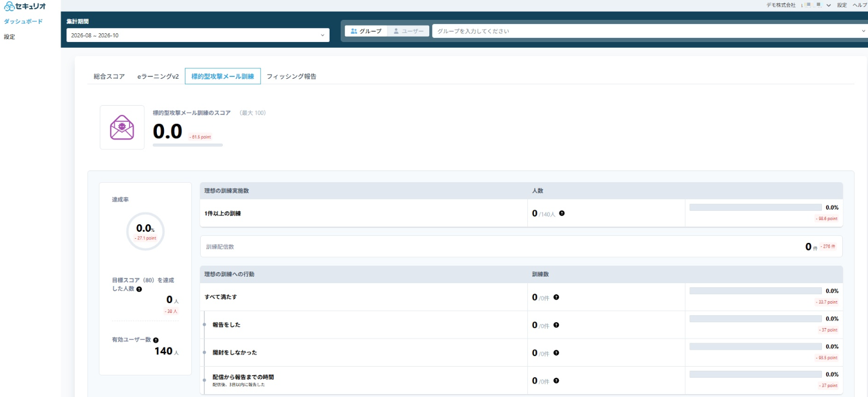Click help icon in 報告をした row
Screen dimensions: 868x397
click(x=556, y=325)
